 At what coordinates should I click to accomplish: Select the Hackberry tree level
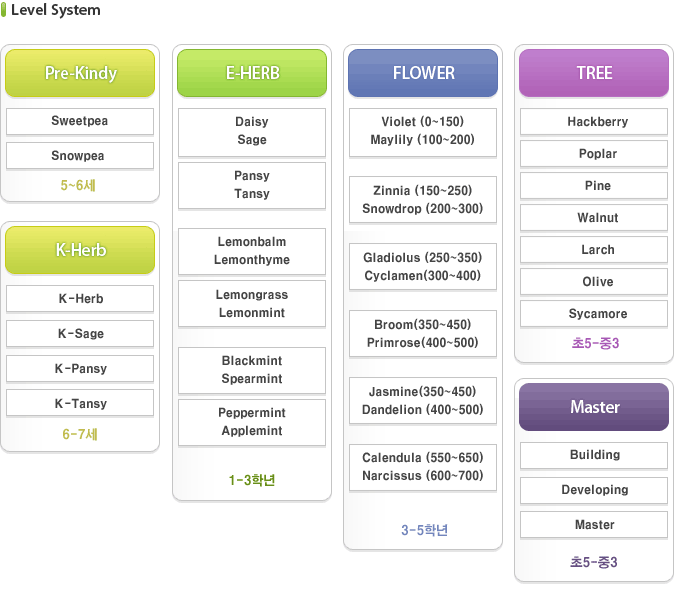(594, 122)
